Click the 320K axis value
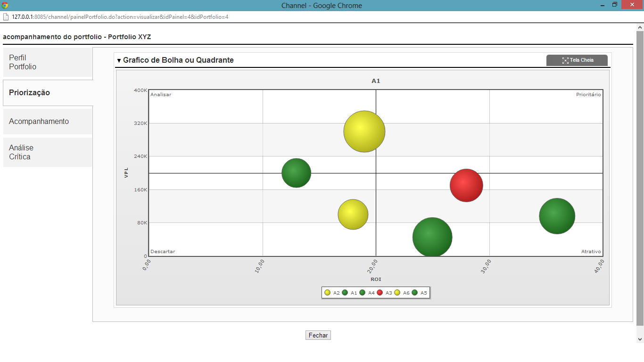Viewport: 644px width, 362px height. 140,123
